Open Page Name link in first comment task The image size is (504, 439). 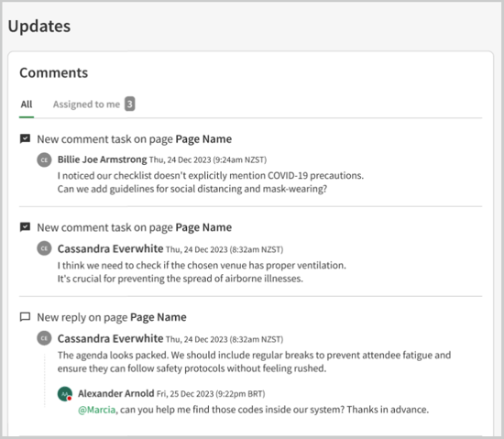click(x=203, y=139)
